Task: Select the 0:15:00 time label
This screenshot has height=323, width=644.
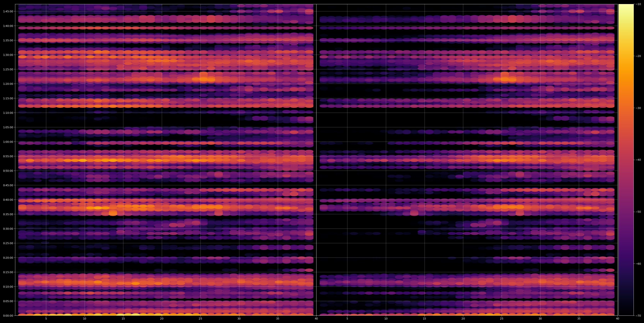Action: point(8,272)
